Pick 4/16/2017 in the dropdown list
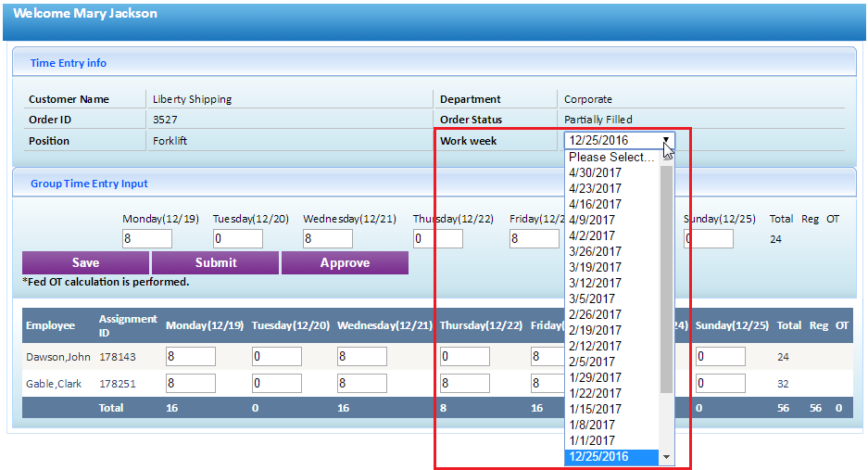868x470 pixels. coord(611,204)
